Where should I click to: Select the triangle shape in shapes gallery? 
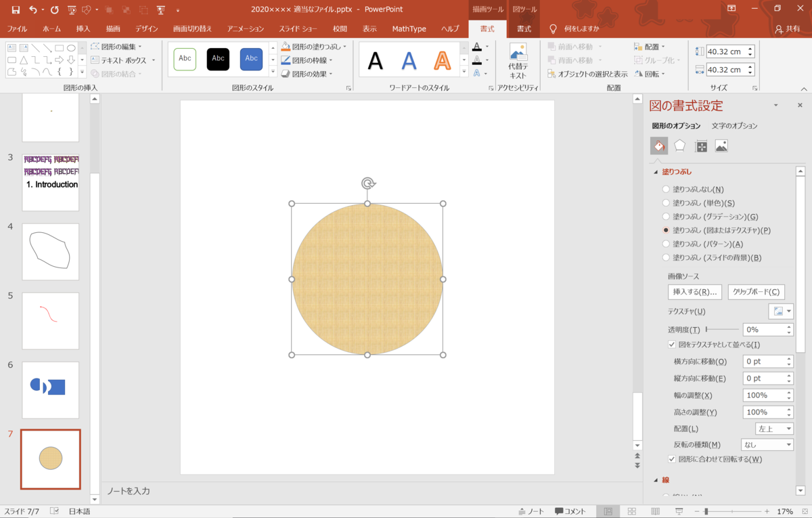pyautogui.click(x=24, y=60)
